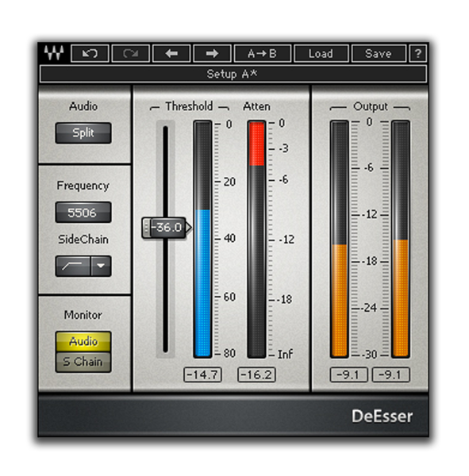Viewport: 469px width, 476px height.
Task: Reset the left output peak -9.1
Action: 348,374
